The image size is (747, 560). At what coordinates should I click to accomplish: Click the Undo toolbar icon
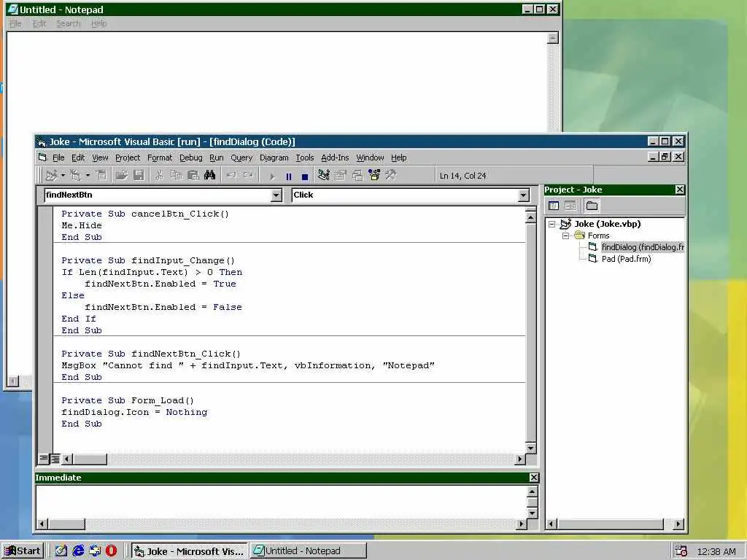coord(231,176)
